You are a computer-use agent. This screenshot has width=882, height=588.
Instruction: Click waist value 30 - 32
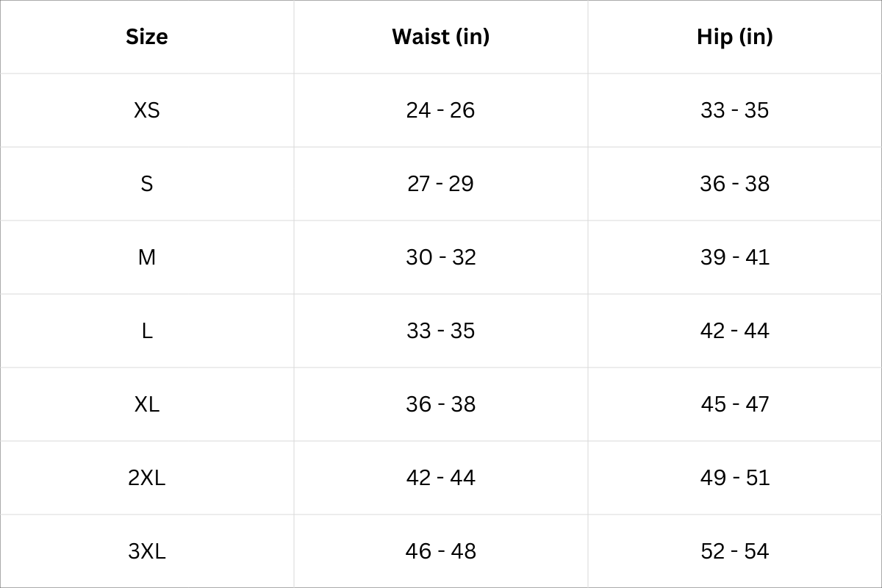440,257
